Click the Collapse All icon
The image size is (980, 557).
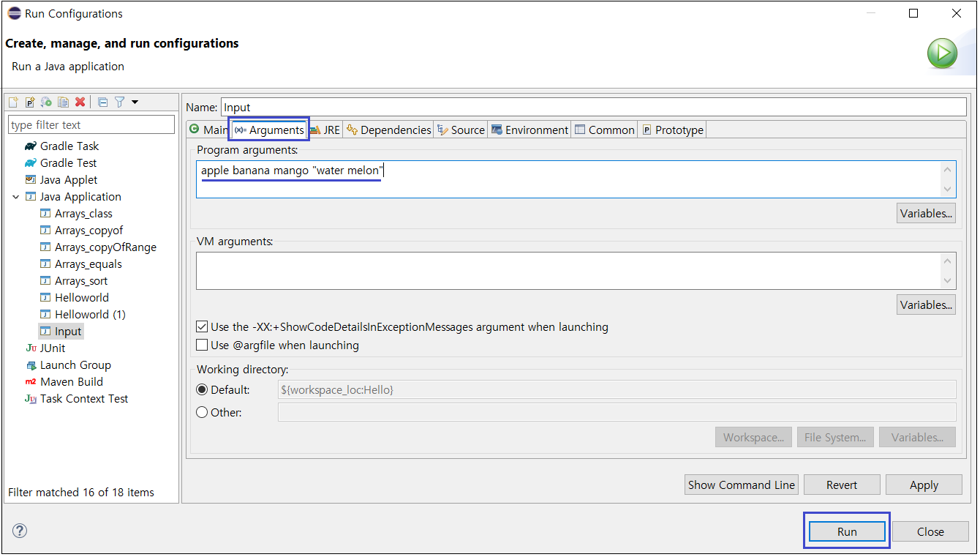pyautogui.click(x=102, y=102)
